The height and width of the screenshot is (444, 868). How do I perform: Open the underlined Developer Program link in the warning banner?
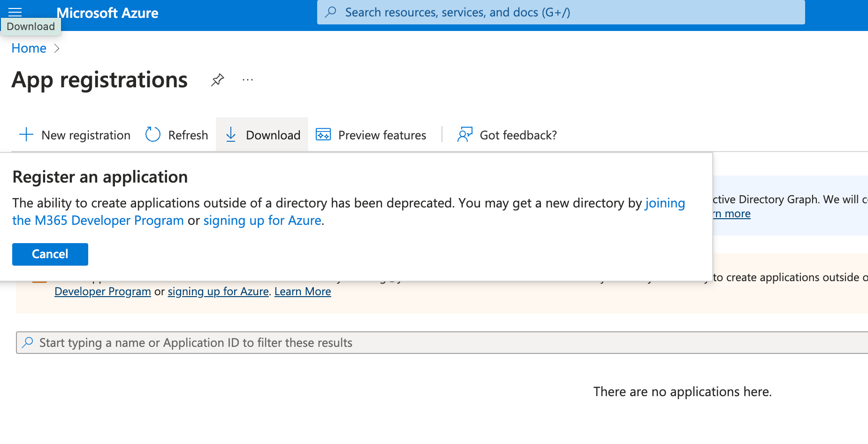tap(103, 291)
